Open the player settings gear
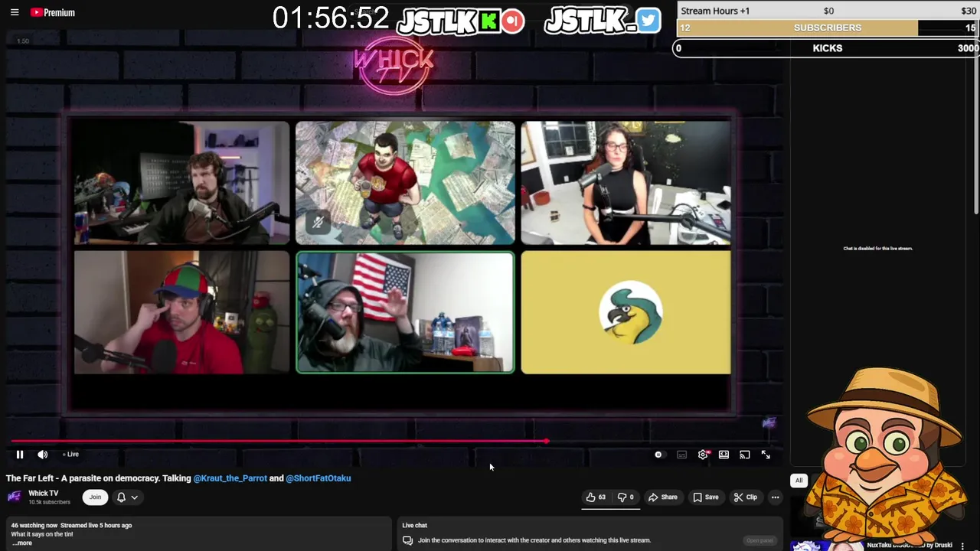 (703, 455)
